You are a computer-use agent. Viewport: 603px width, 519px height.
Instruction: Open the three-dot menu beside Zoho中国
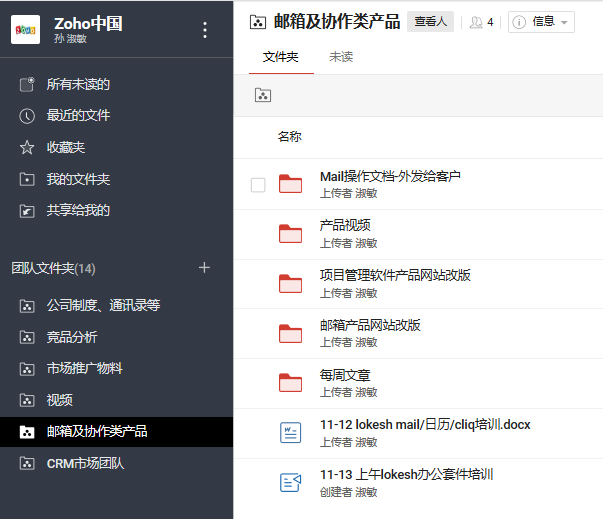click(x=205, y=30)
